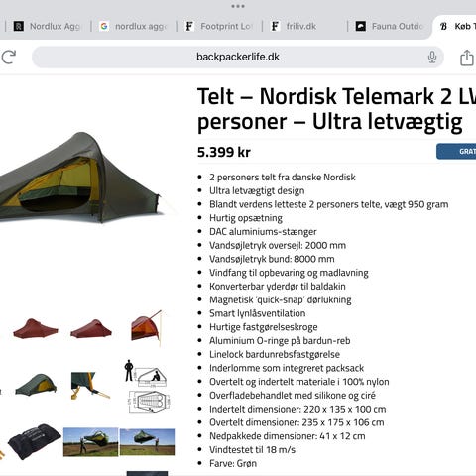Open the tent dimension diagram thumbnail
Screen dimensions: 476x476
[x=148, y=386]
